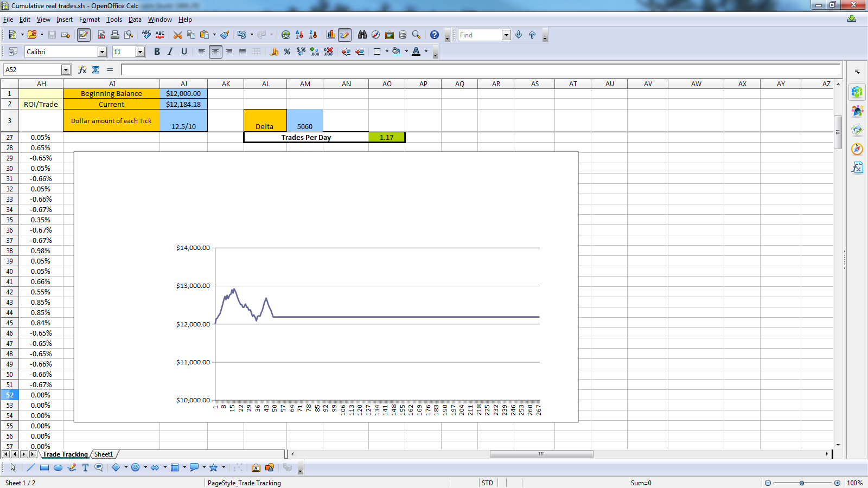
Task: Add a decimal place to numbers
Action: click(x=315, y=52)
